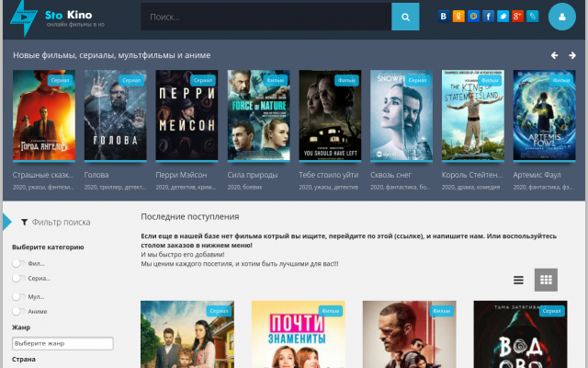Click the Новые фильмы, сериалы carousel heading
This screenshot has height=368, width=588.
[x=112, y=55]
